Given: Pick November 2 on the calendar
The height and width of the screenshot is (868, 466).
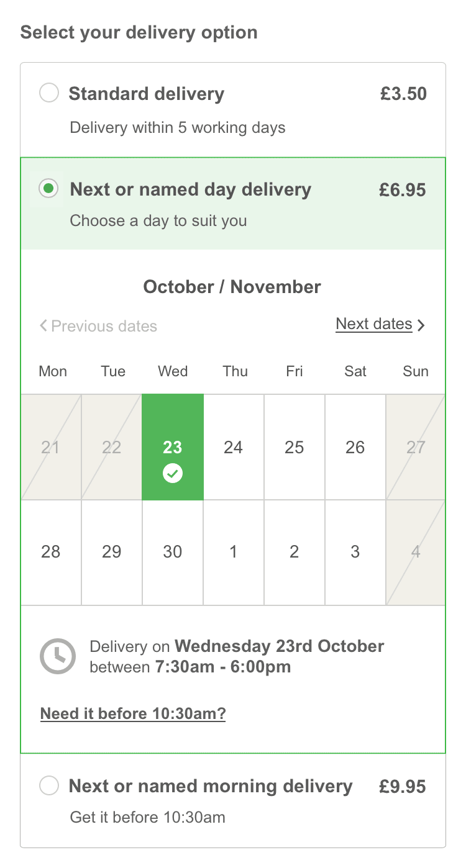Looking at the screenshot, I should [294, 551].
